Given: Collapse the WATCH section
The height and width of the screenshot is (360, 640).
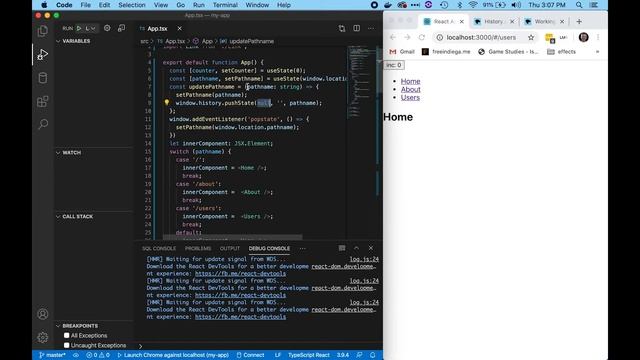Looking at the screenshot, I should (x=58, y=152).
